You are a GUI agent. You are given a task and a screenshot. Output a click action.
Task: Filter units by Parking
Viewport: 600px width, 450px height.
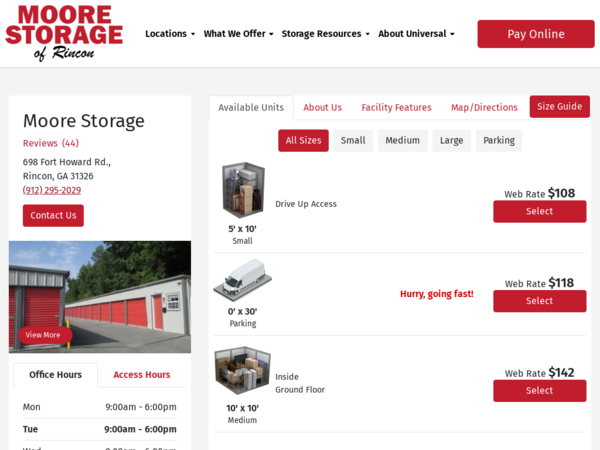coord(499,140)
